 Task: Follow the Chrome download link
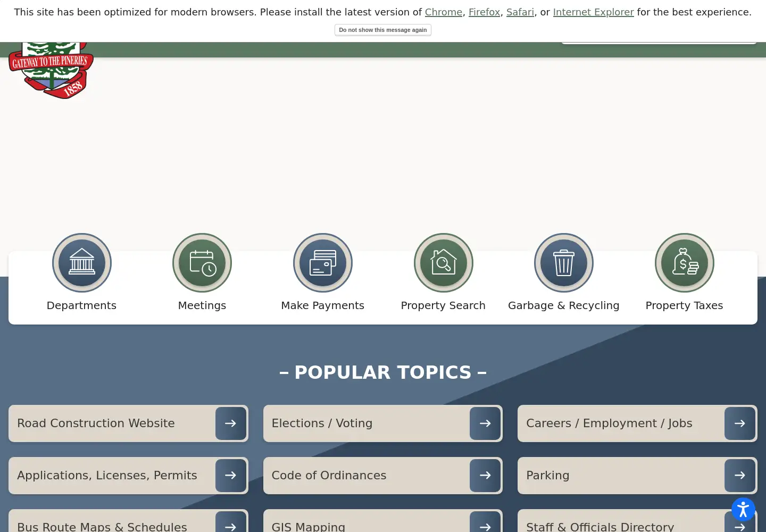click(x=444, y=12)
